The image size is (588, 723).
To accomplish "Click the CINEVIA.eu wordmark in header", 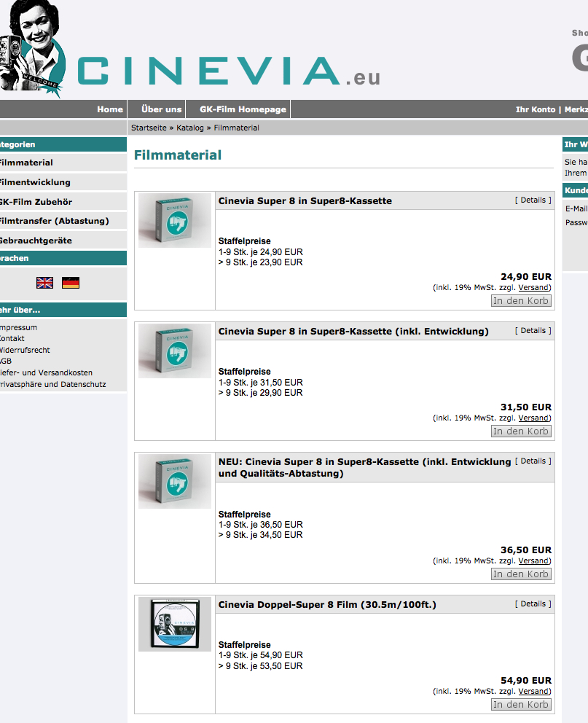I will pyautogui.click(x=229, y=71).
